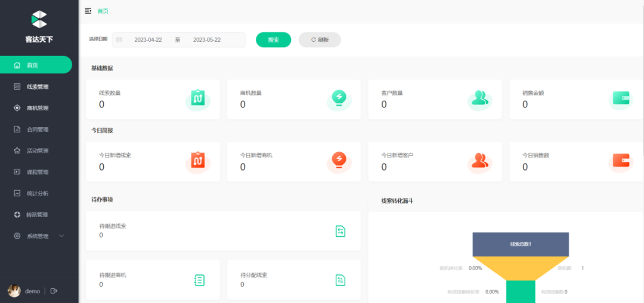Open the 合同管理 menu item
This screenshot has width=644, height=303.
click(39, 129)
